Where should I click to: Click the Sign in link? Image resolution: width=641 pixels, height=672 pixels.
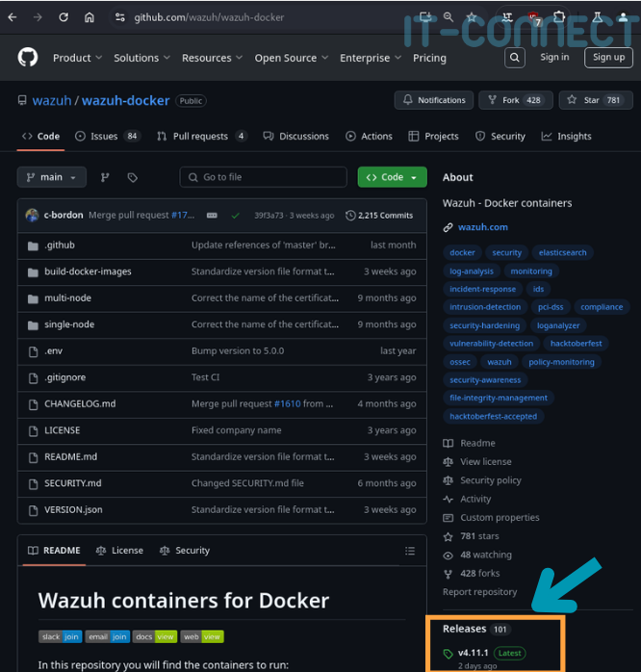tap(554, 58)
